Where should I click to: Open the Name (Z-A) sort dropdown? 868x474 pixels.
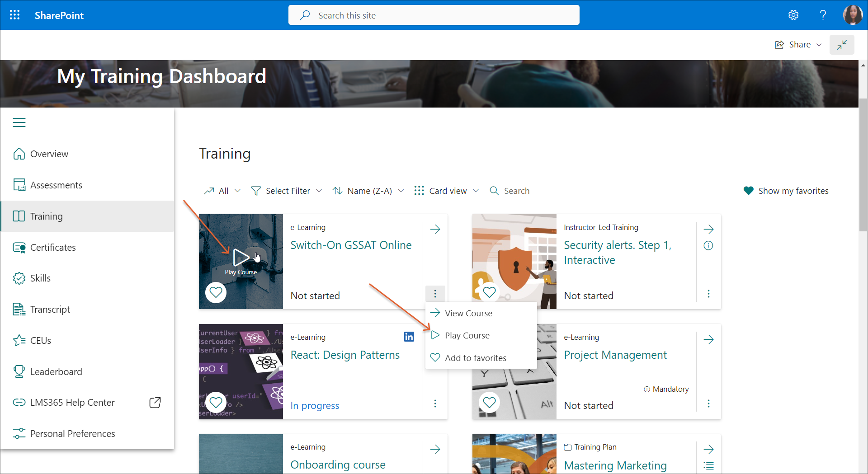[x=368, y=191]
